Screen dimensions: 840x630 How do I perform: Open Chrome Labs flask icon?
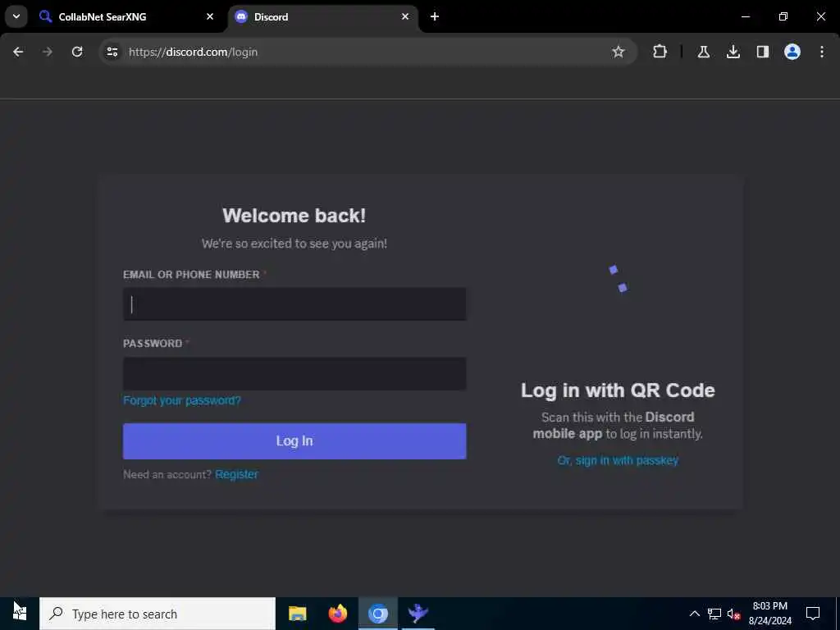click(704, 52)
